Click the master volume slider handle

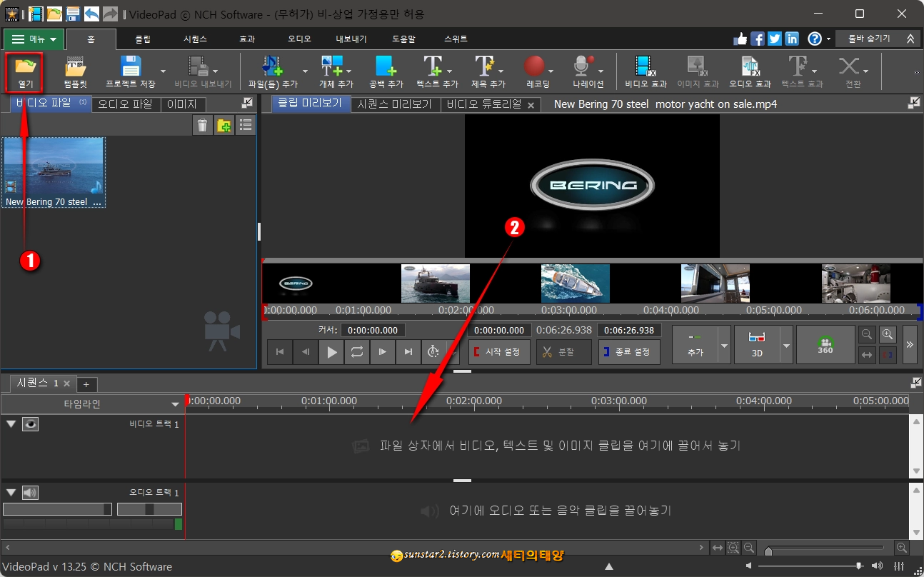pyautogui.click(x=859, y=566)
